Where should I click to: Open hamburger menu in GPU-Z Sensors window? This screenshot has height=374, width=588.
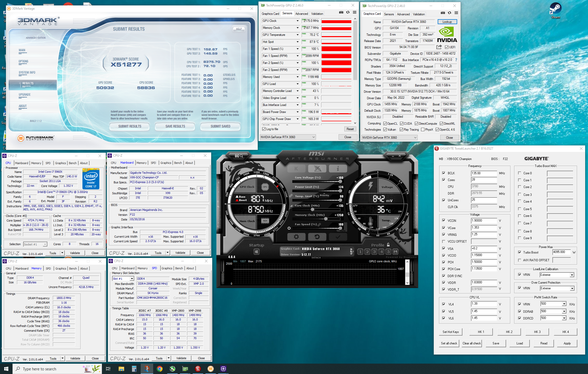354,12
